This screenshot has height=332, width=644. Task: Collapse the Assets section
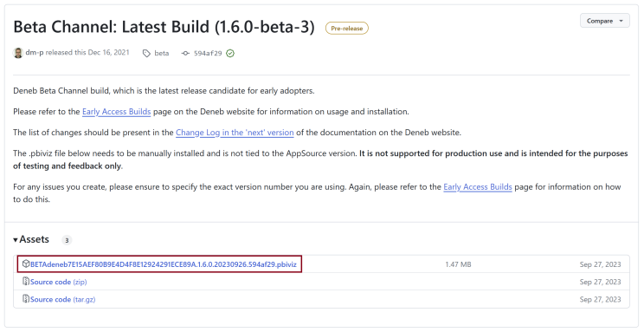pyautogui.click(x=31, y=239)
